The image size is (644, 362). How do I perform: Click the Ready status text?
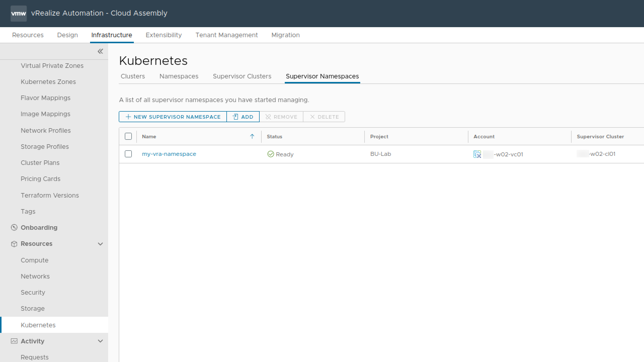coord(285,154)
